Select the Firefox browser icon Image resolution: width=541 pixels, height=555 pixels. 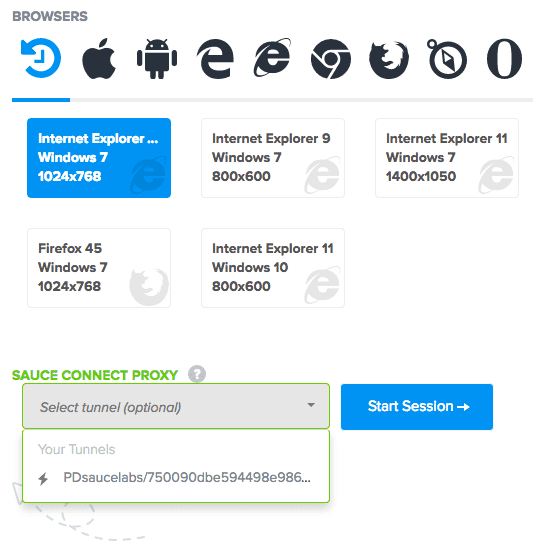click(x=389, y=59)
